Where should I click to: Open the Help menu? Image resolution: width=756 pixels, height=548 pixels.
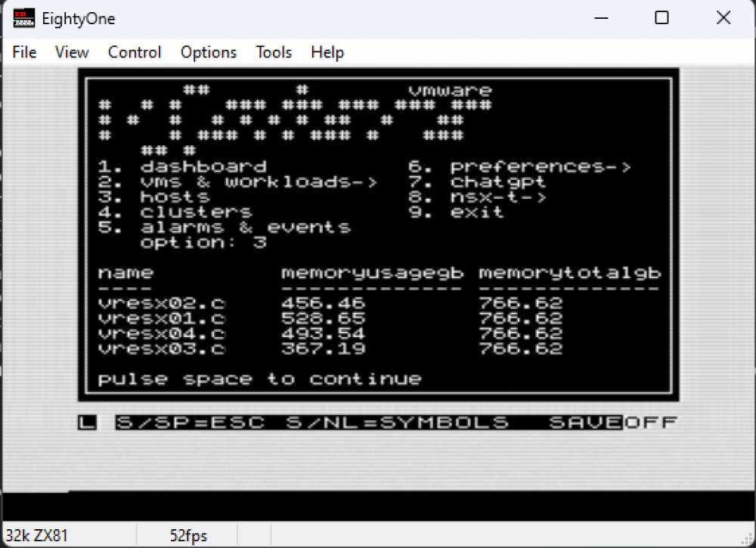(327, 52)
